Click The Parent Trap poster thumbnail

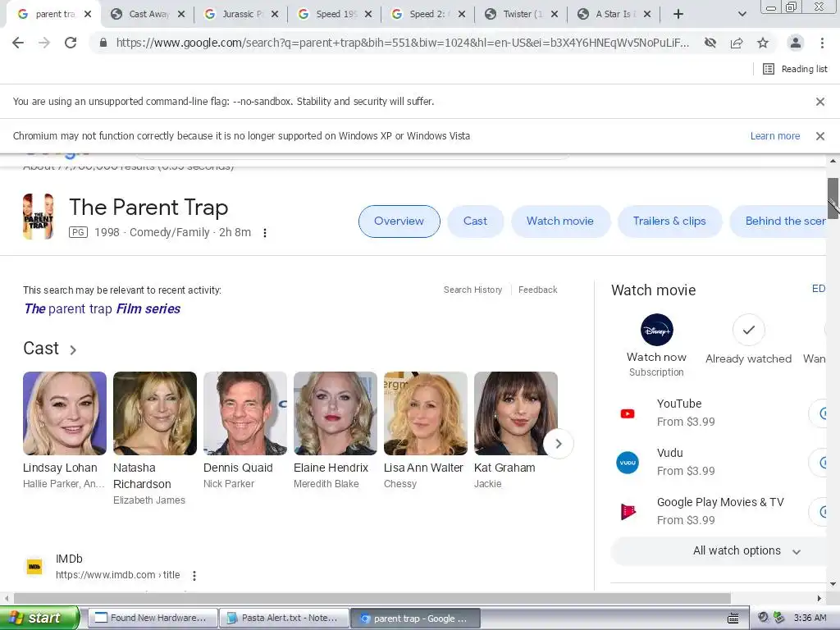38,217
